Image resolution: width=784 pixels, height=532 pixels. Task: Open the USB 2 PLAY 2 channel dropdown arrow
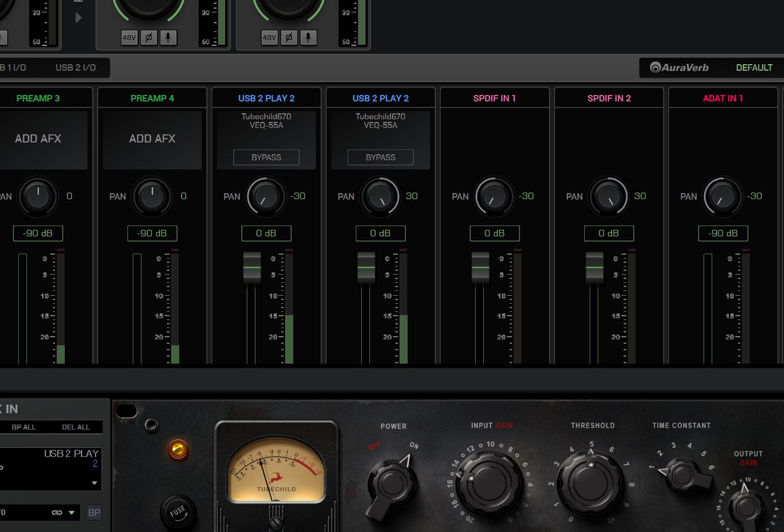[94, 483]
